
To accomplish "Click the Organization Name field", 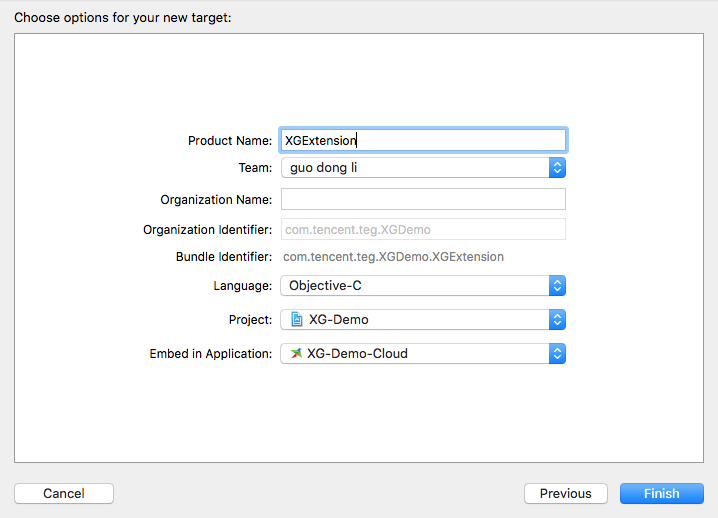I will [423, 199].
